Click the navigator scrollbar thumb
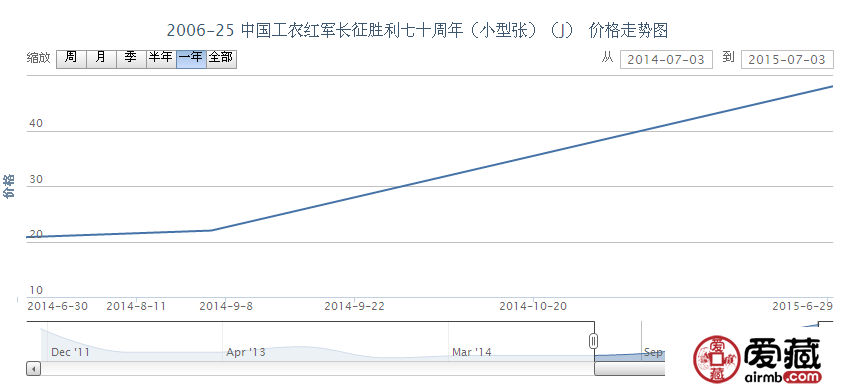 pos(629,369)
